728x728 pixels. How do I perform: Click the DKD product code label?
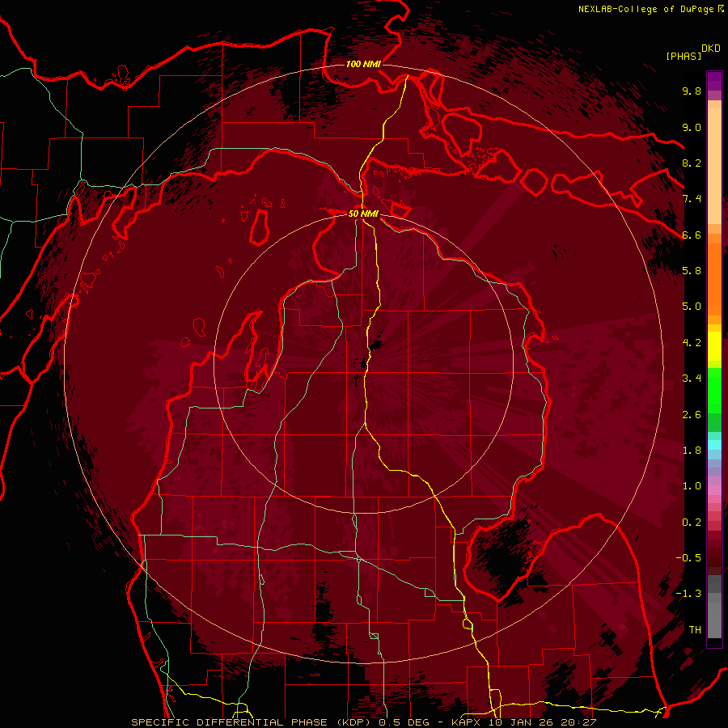click(x=711, y=48)
